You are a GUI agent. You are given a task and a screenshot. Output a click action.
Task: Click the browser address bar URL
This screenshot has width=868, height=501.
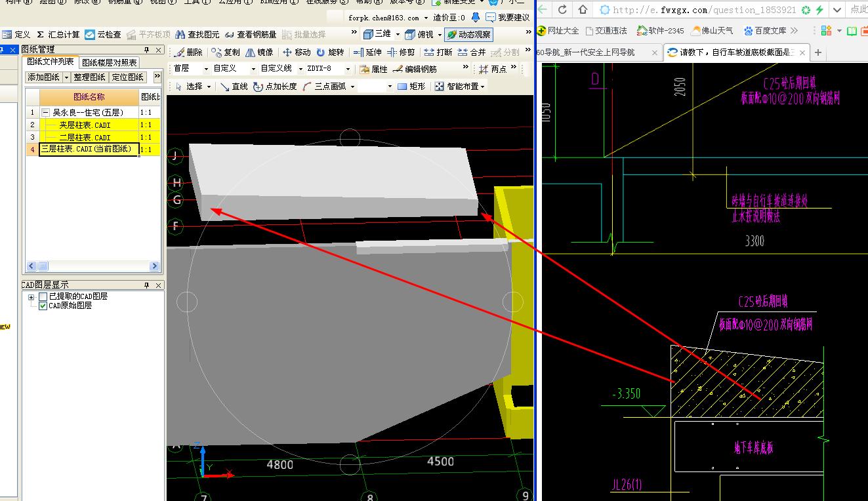pos(704,10)
